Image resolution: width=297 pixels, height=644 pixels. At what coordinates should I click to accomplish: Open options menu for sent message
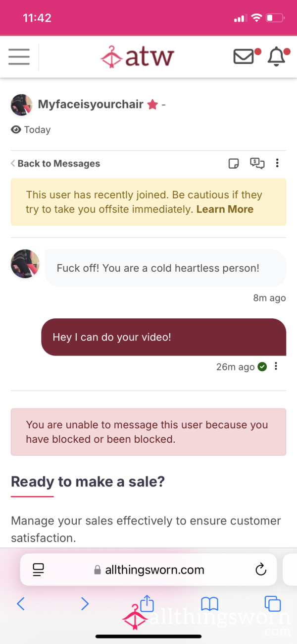tap(276, 366)
